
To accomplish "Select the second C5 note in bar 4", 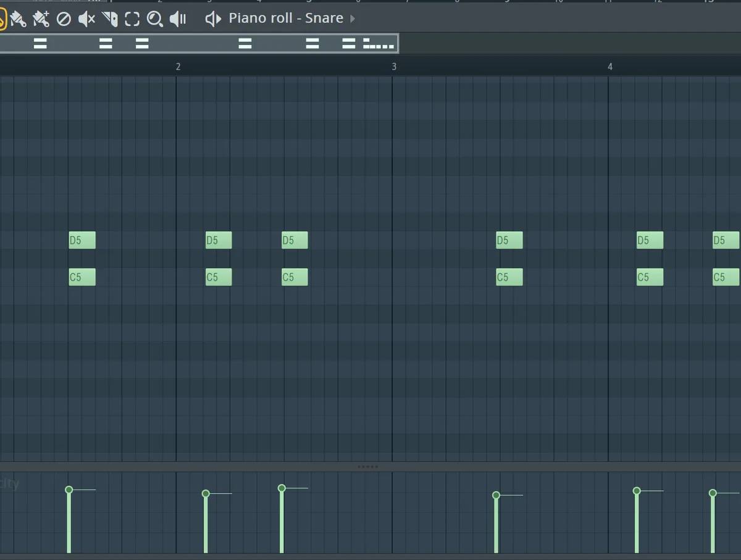I will [x=726, y=277].
